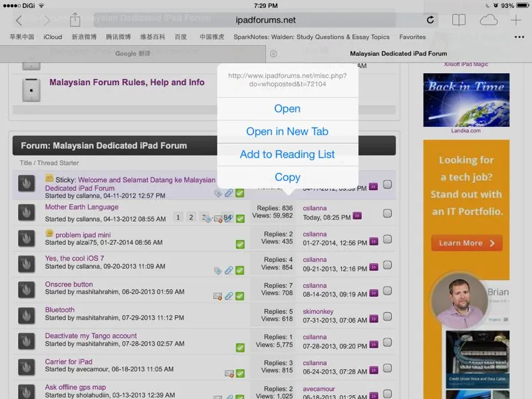Open iCloud Tabs cloud icon
The height and width of the screenshot is (399, 532).
(488, 21)
